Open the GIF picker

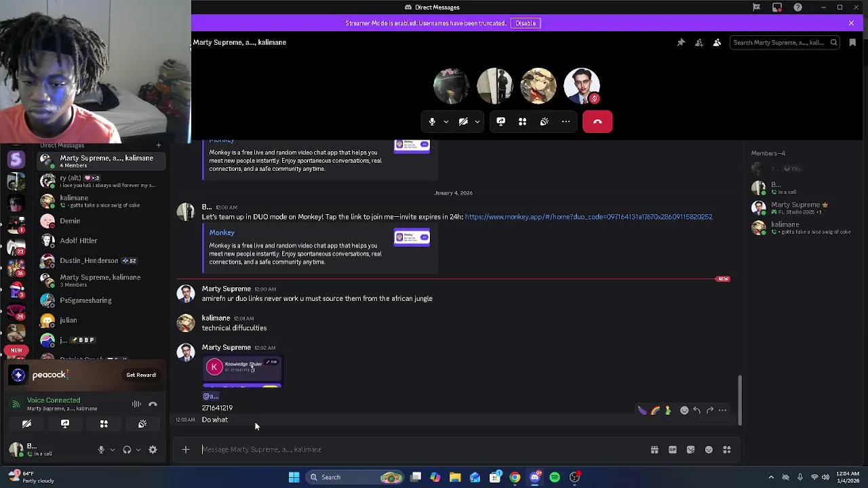pyautogui.click(x=673, y=449)
